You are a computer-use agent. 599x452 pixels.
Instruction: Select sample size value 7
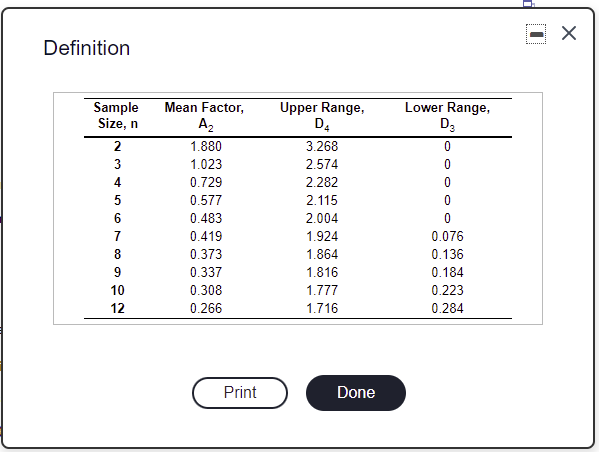pos(117,236)
